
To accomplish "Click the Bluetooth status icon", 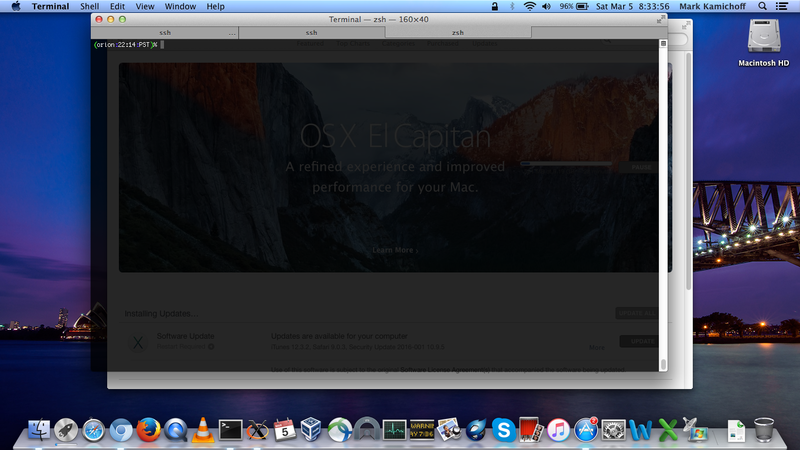I will coord(512,6).
